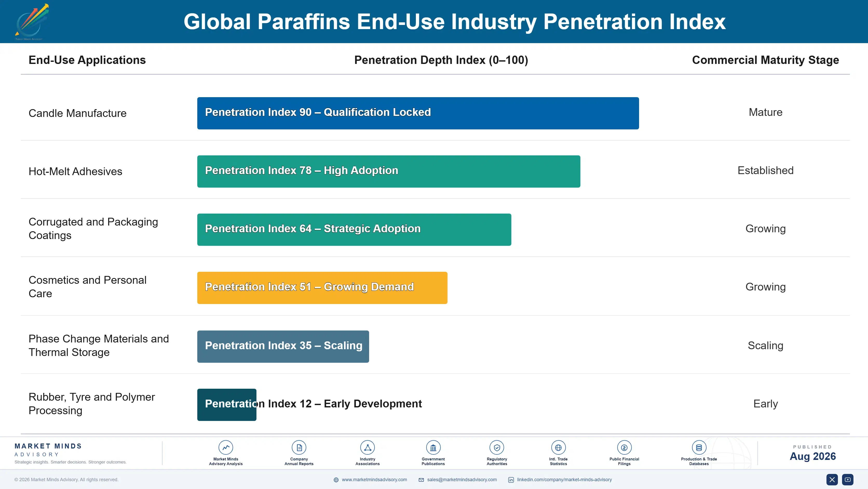Click the Established maturity stage value
868x489 pixels.
pyautogui.click(x=765, y=170)
